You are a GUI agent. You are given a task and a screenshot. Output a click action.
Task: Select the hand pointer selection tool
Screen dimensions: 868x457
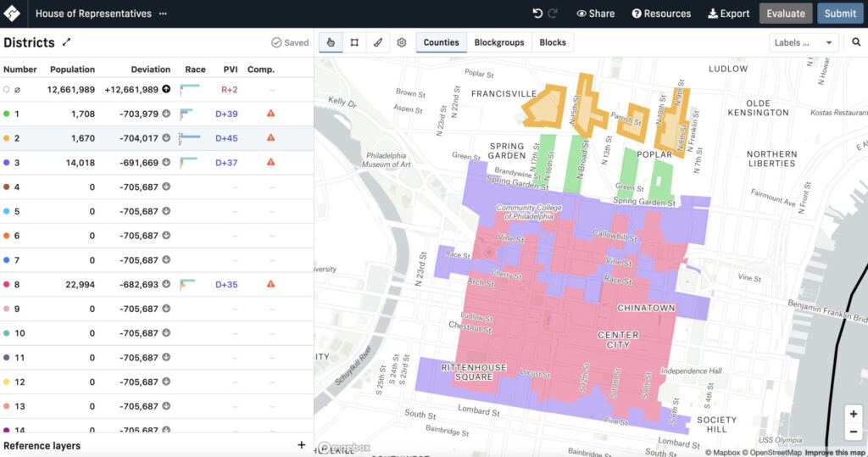(331, 42)
